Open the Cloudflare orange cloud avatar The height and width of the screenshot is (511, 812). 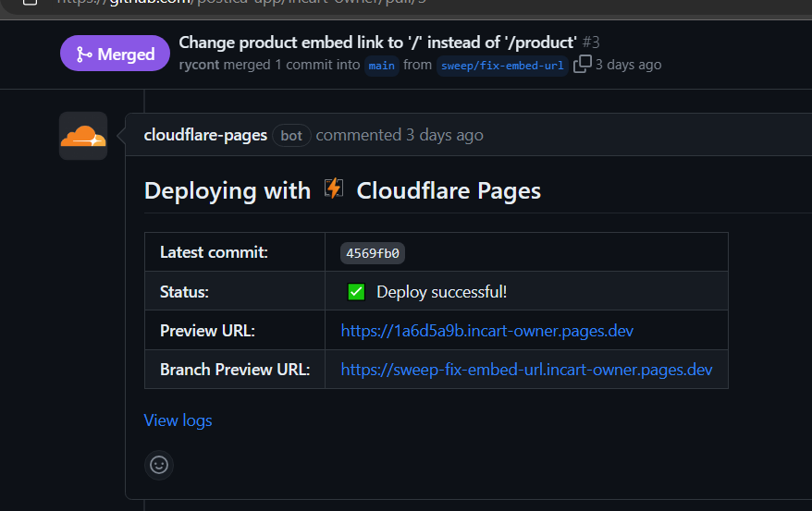[83, 136]
